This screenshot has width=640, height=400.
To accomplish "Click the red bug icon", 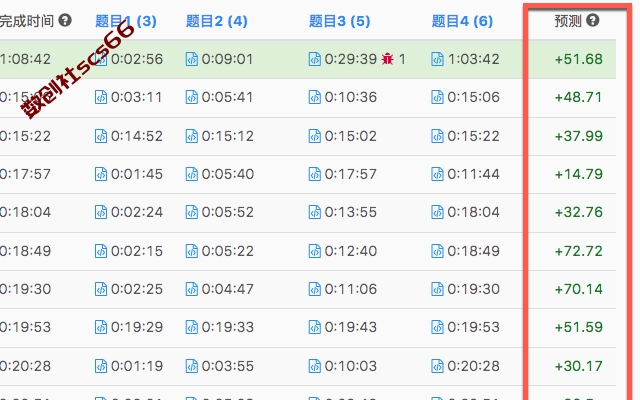I will point(387,59).
